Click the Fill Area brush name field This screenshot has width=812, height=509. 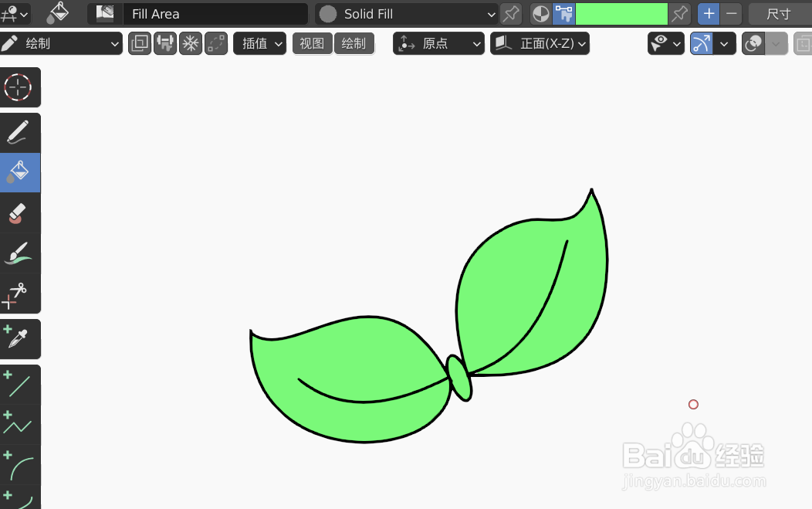[216, 14]
